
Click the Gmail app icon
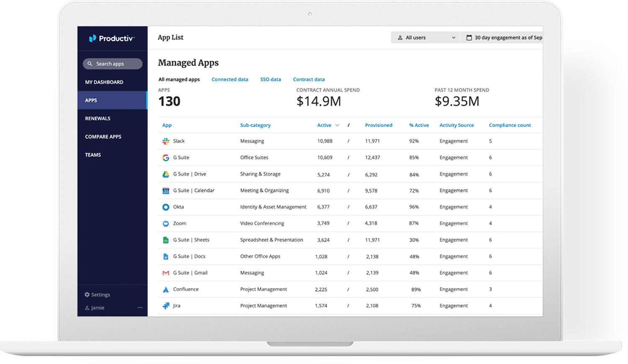(x=166, y=273)
